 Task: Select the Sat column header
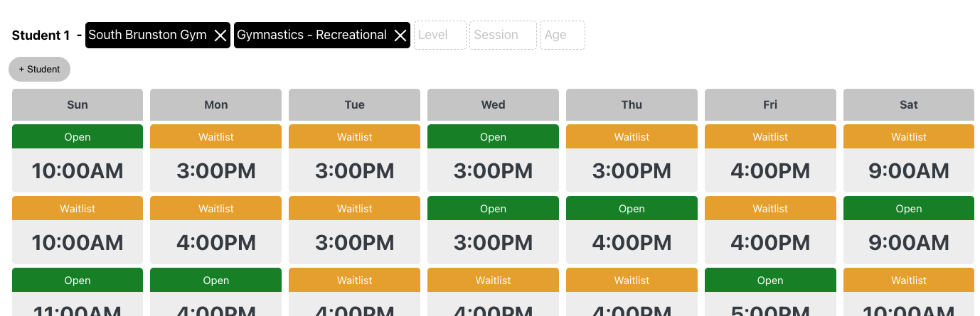tap(908, 104)
